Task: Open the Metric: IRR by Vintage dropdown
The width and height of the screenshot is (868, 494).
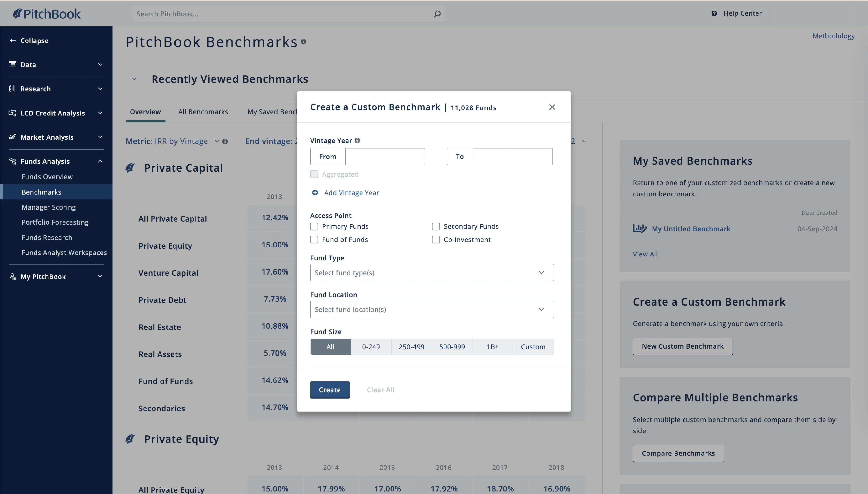Action: (x=173, y=141)
